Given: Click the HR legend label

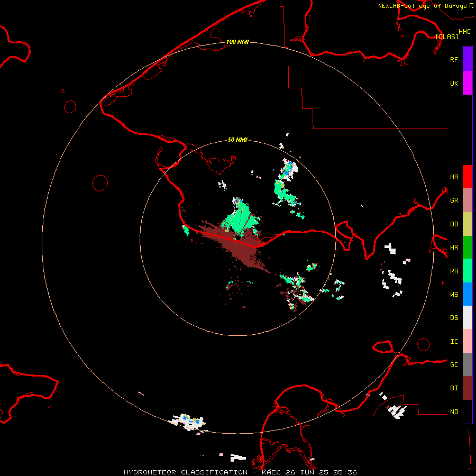Looking at the screenshot, I should point(454,248).
